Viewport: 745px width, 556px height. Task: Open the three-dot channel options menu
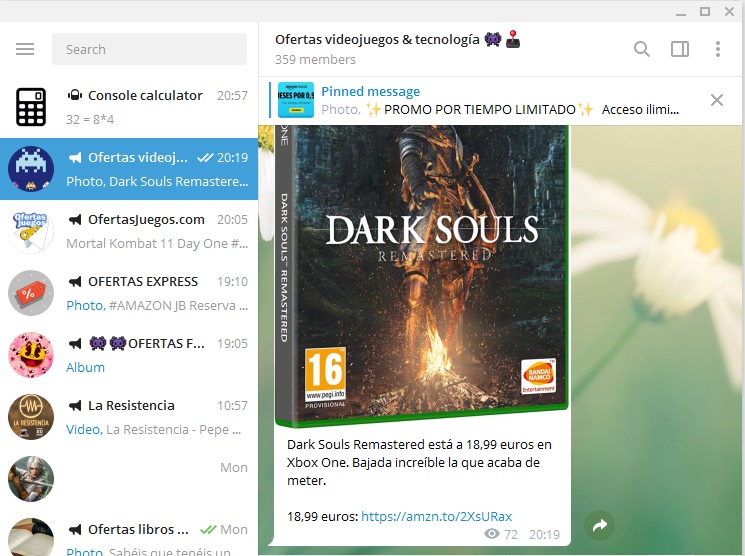point(717,49)
